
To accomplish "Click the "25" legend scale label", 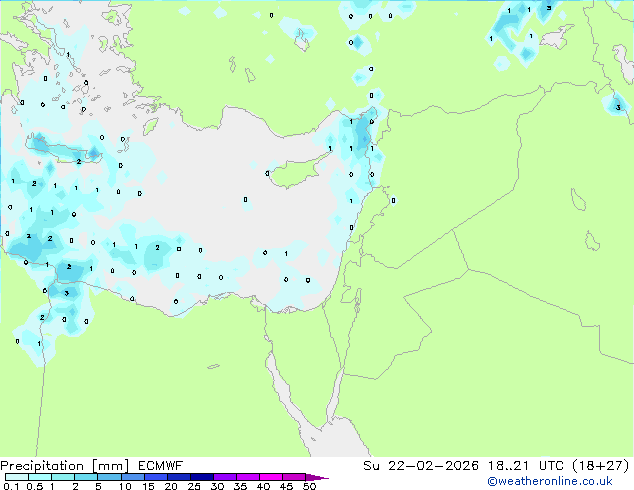I will coord(194,486).
